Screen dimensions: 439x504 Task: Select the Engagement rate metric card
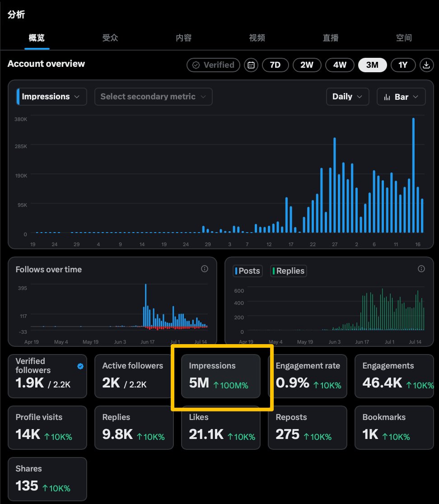308,376
